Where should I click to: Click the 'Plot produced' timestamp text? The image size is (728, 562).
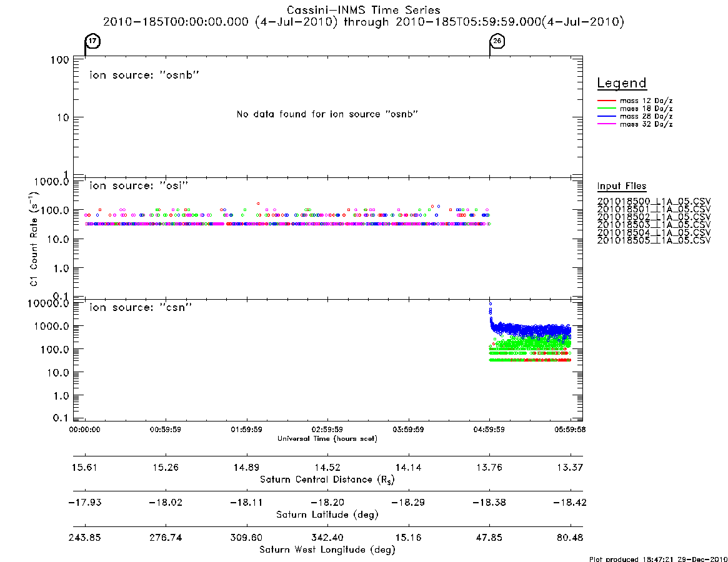659,559
